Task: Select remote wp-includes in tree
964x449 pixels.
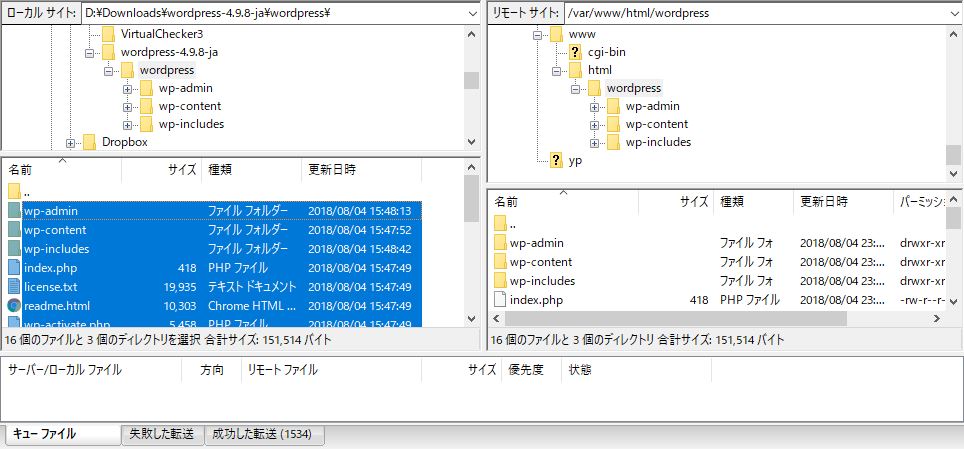Action: [x=658, y=142]
